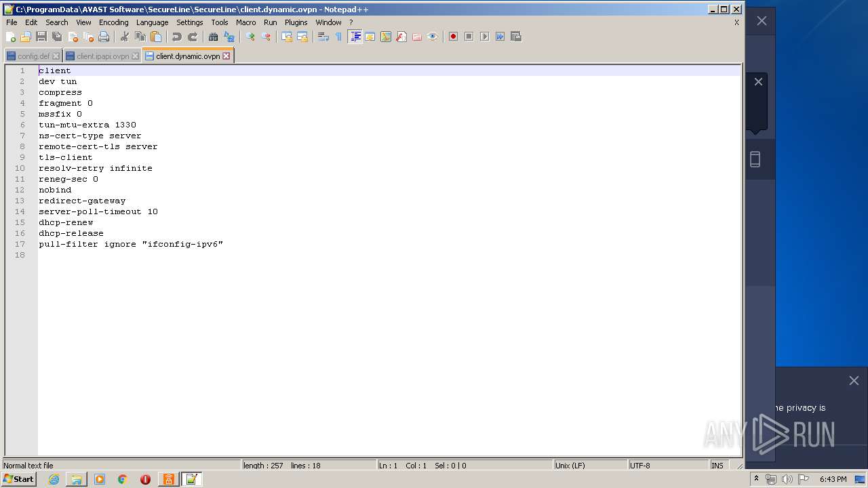This screenshot has width=868, height=488.
Task: Click volume icon in system tray
Action: [787, 479]
